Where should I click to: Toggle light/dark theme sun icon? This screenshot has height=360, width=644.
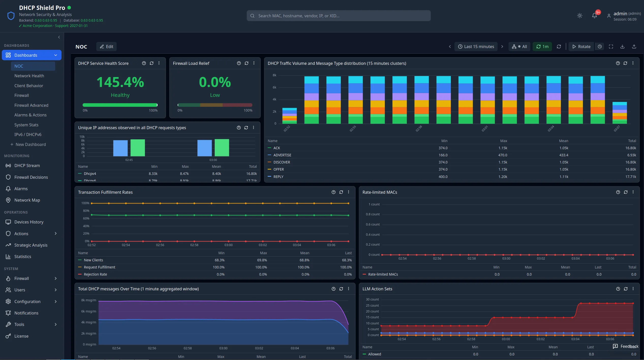tap(579, 16)
